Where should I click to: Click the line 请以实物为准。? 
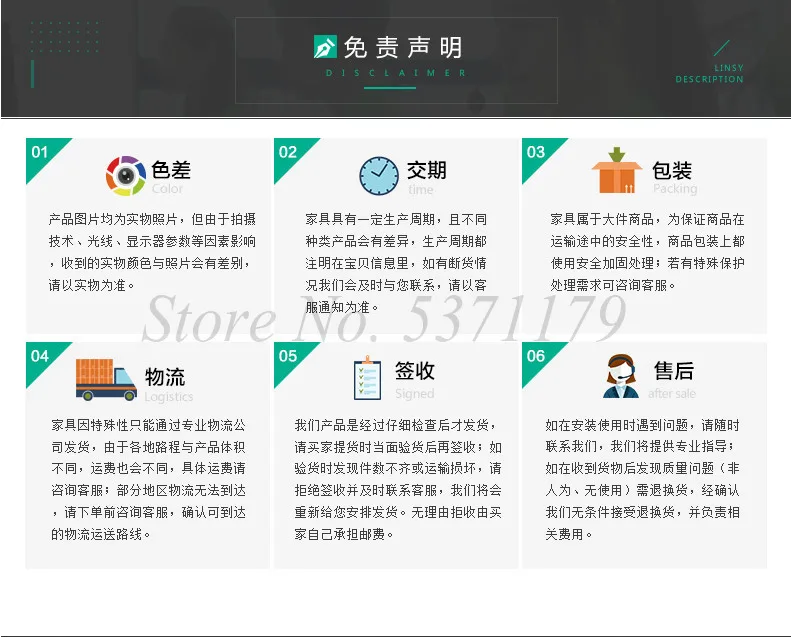[x=92, y=285]
